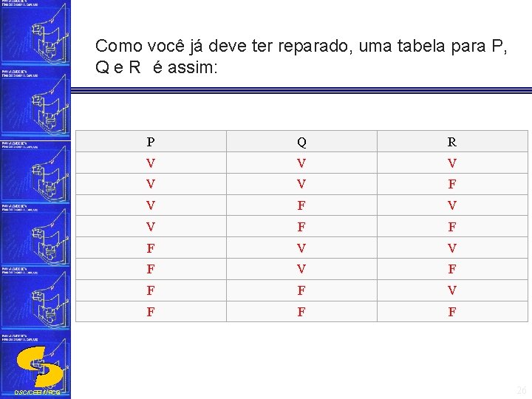Viewport: 532px width, 399px height.
Task: Click the V in R column, seventh data row
Action: (x=452, y=290)
